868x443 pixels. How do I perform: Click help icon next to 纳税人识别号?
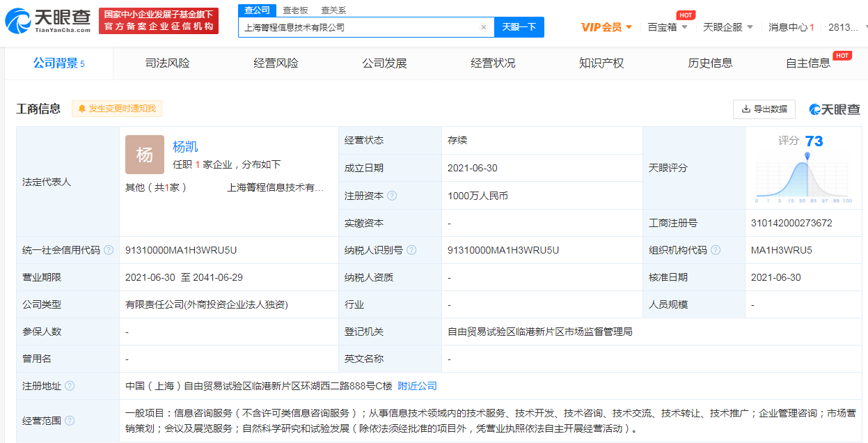click(x=411, y=250)
